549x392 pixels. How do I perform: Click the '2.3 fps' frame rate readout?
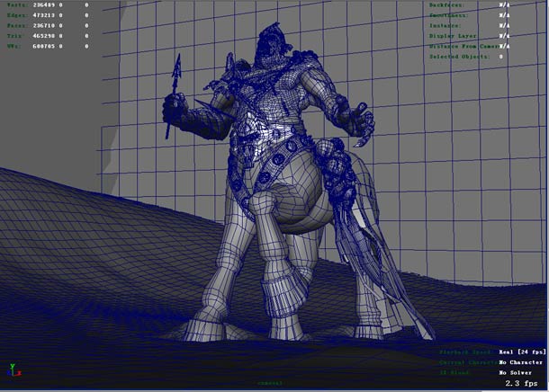[x=521, y=383]
